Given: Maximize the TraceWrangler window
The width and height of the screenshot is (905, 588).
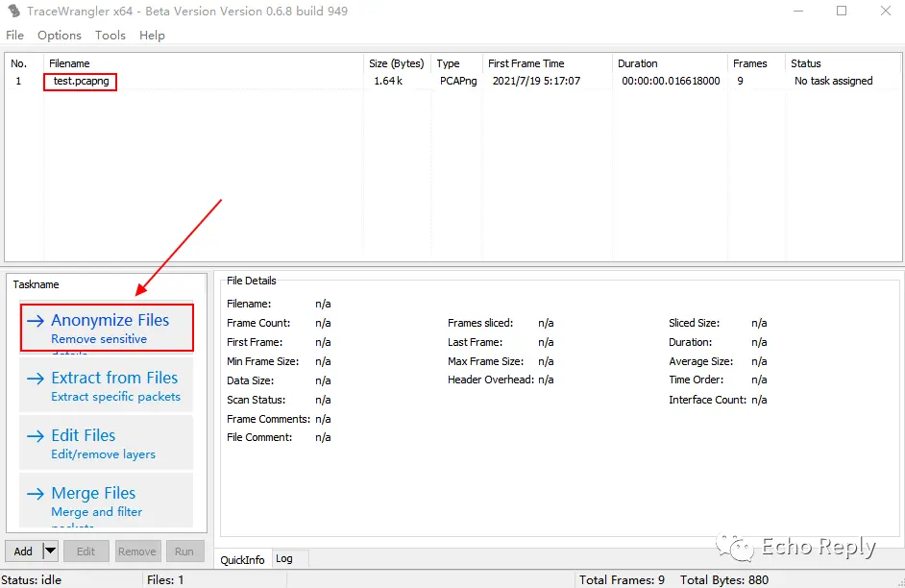Looking at the screenshot, I should coord(842,11).
